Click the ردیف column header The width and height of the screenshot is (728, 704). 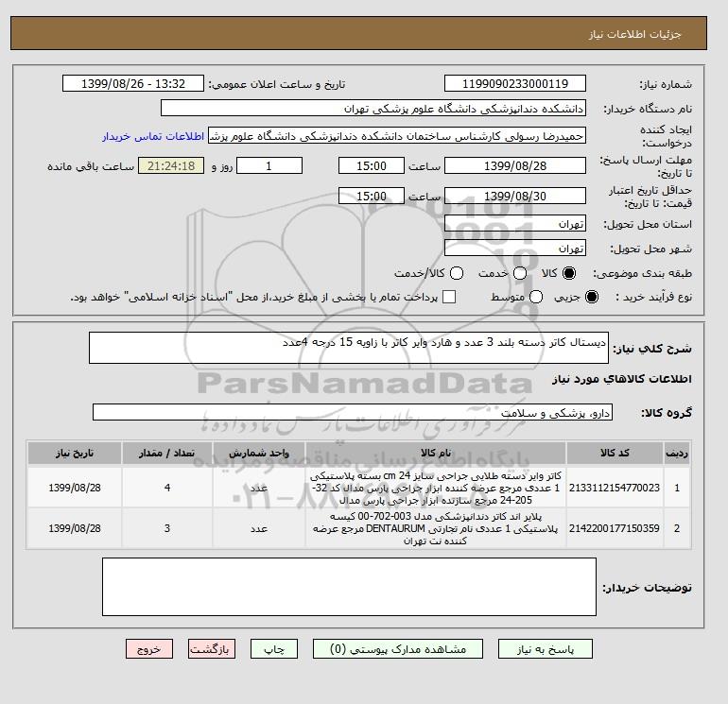tap(677, 453)
